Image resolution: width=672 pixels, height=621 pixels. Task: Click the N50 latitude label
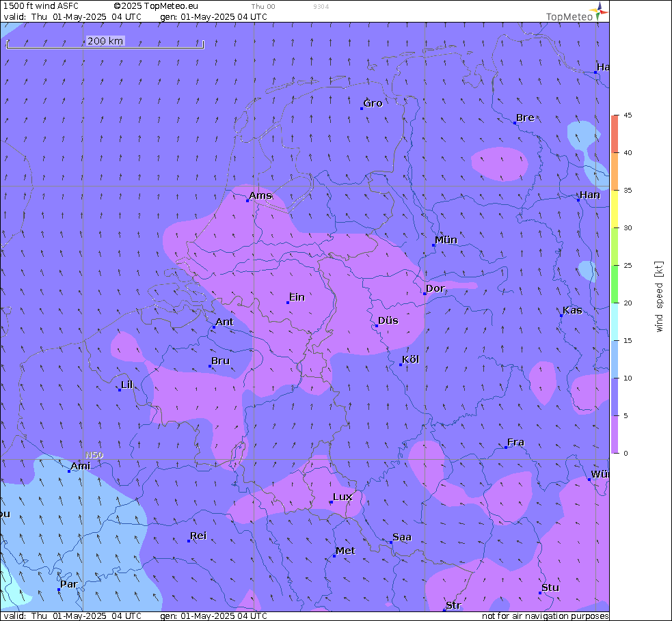click(94, 455)
